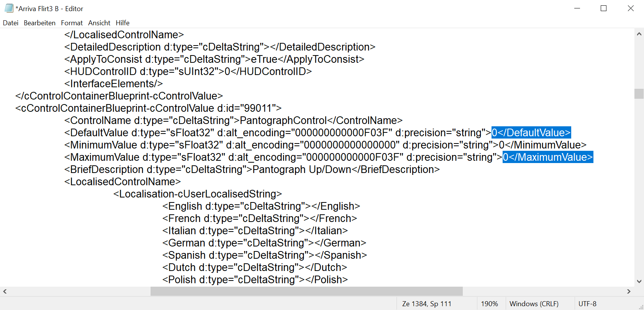The width and height of the screenshot is (644, 310).
Task: Click the horizontal scrollbar thumb
Action: tap(306, 292)
